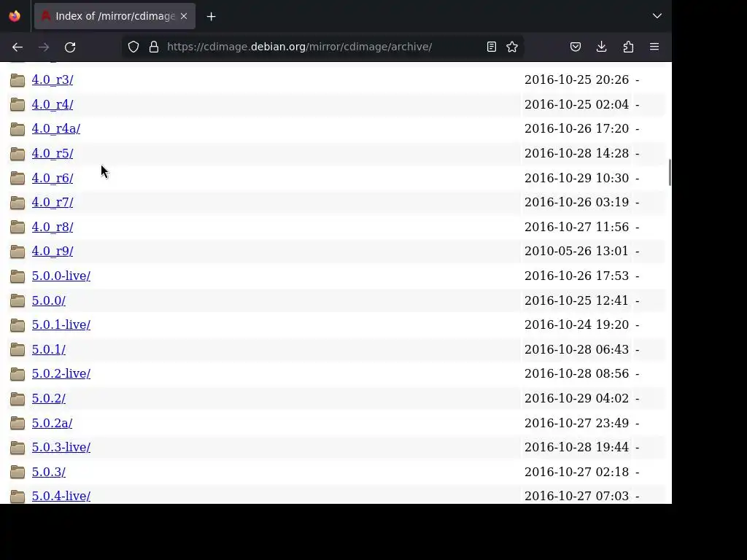Open the downloads panel
Image resolution: width=747 pixels, height=560 pixels.
[x=602, y=47]
